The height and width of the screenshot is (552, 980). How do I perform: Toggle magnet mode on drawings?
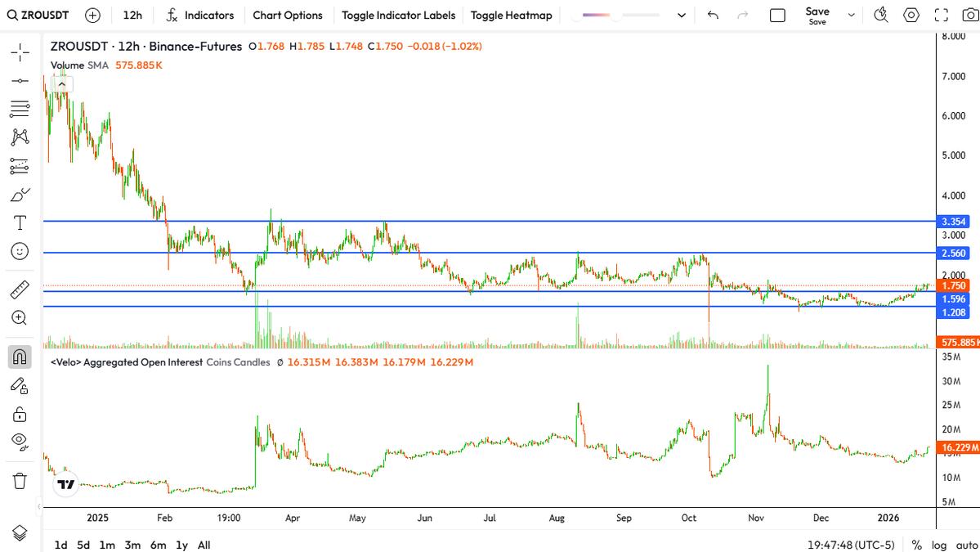pos(20,357)
